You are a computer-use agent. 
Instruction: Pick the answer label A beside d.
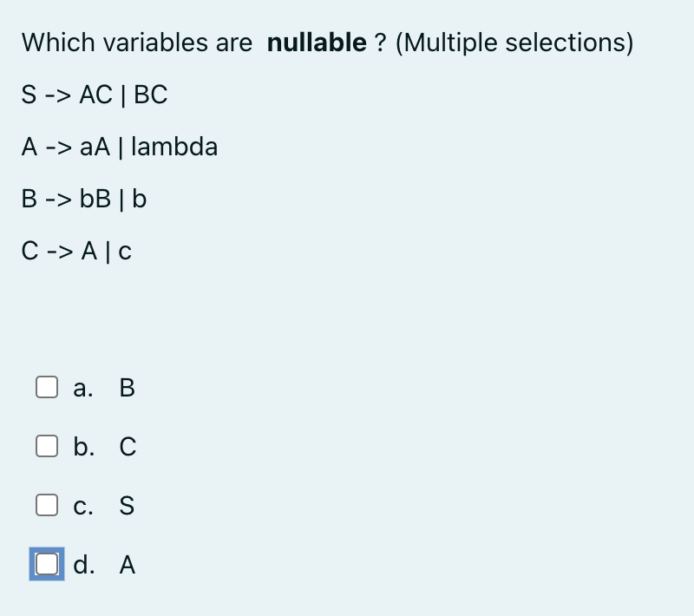[x=127, y=565]
